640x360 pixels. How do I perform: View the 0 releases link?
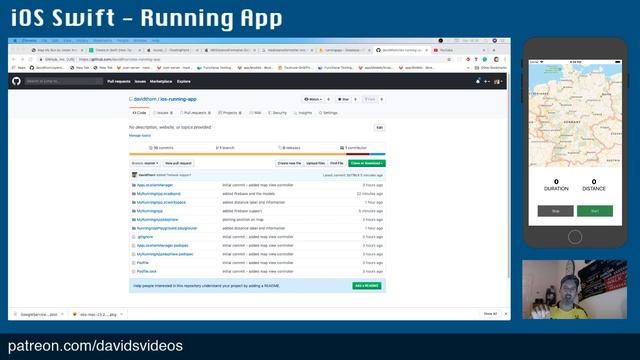(289, 148)
